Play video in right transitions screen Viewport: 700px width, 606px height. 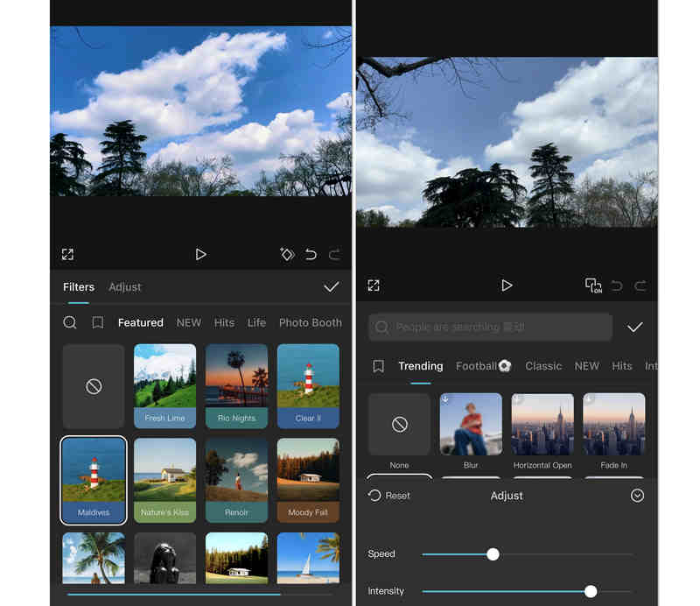coord(507,285)
